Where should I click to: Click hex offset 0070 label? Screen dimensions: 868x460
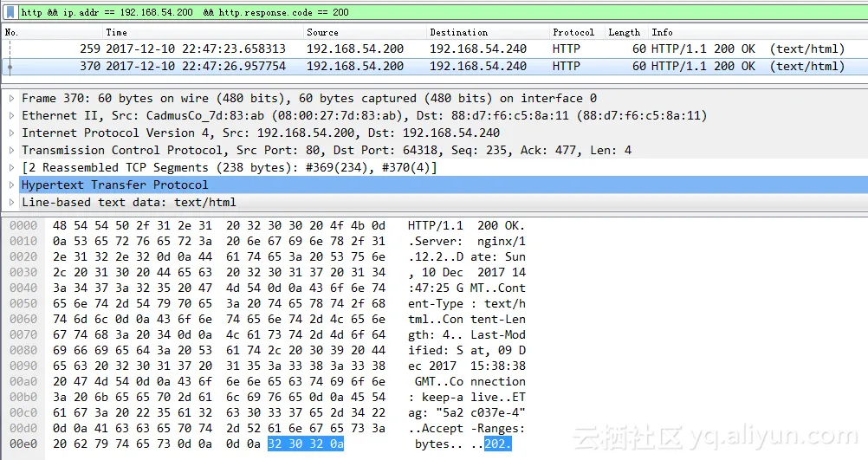[x=23, y=335]
